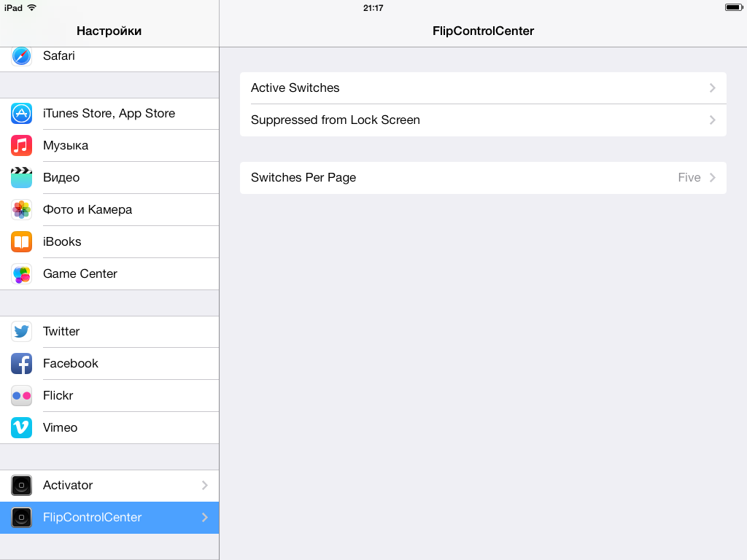Select the Видео clapperboard icon
747x560 pixels.
point(21,178)
